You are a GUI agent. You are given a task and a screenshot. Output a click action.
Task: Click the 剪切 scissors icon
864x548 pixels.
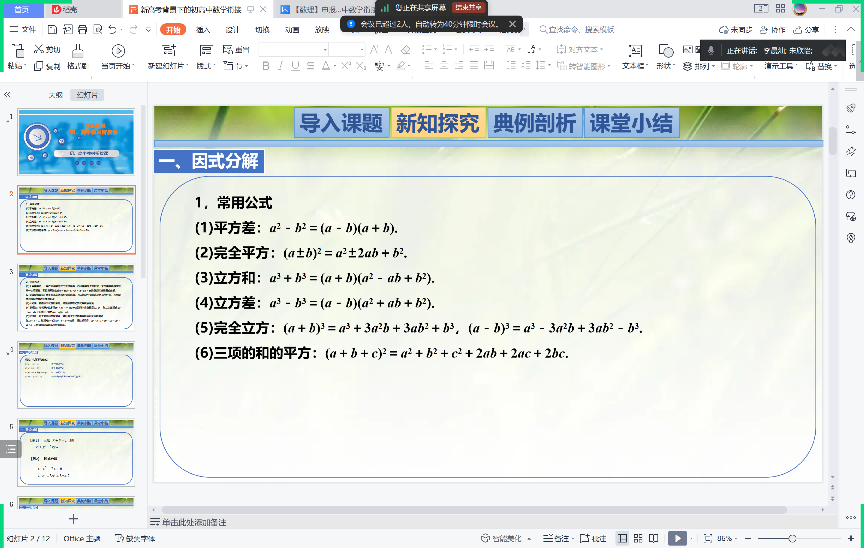pos(46,48)
